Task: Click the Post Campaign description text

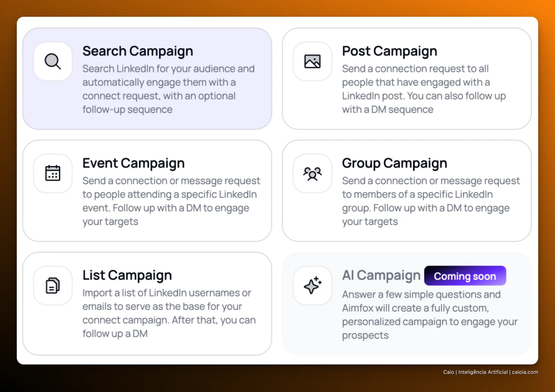Action: (x=424, y=89)
